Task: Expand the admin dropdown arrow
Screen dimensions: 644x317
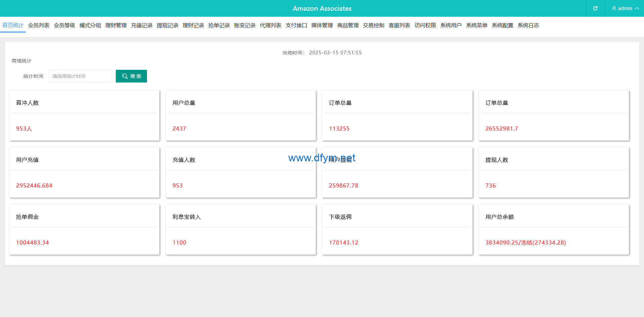Action: click(x=637, y=8)
